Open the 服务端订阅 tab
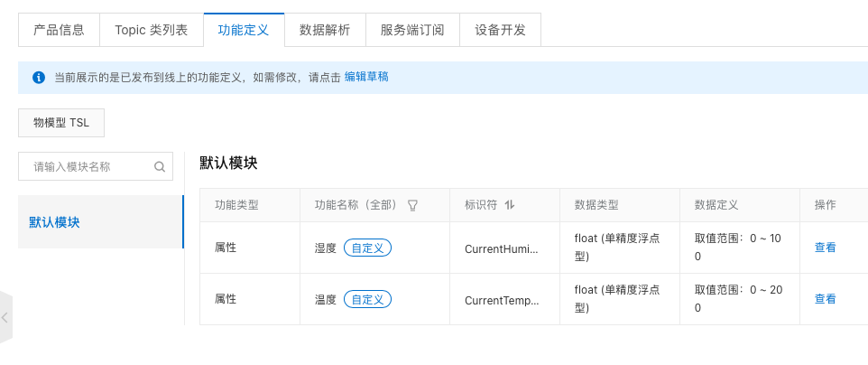Screen dimensions: 868x365 coord(412,30)
